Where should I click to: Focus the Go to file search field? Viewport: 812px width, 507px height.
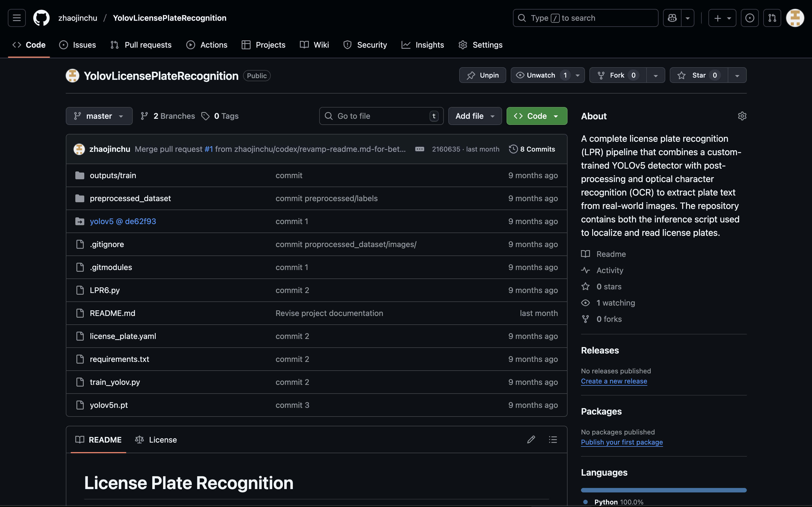(381, 116)
